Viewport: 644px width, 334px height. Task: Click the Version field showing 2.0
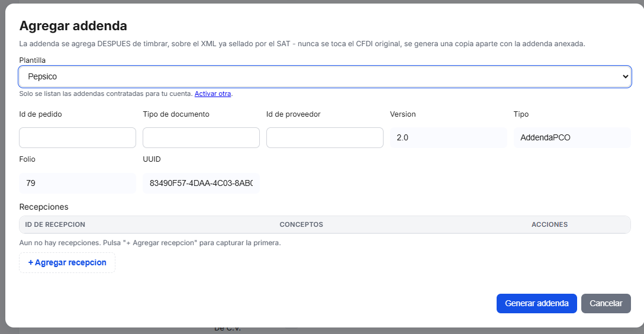click(449, 137)
